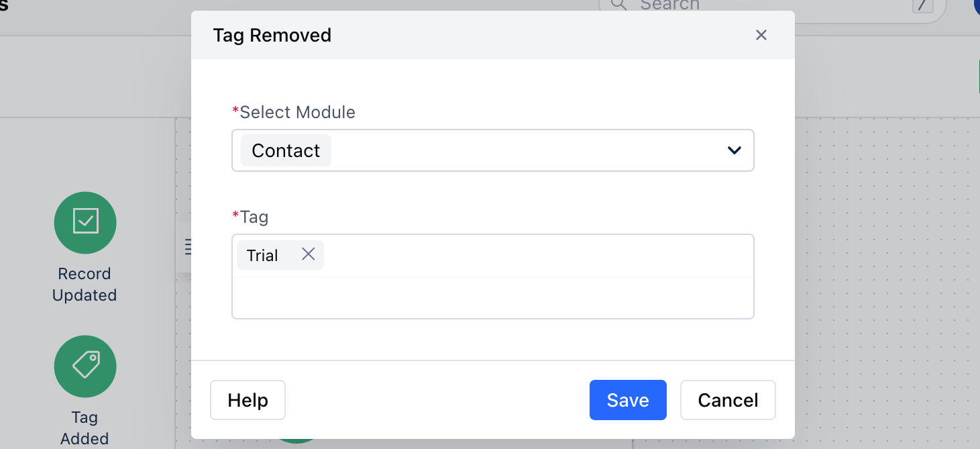Click the slash shortcut key icon
Screen dimensions: 980x449
pyautogui.click(x=923, y=5)
